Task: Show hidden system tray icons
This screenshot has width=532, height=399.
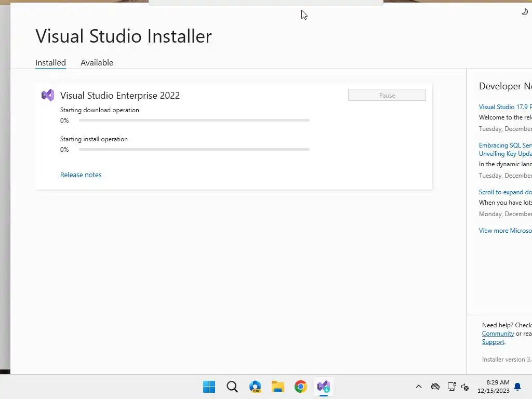Action: [419, 387]
